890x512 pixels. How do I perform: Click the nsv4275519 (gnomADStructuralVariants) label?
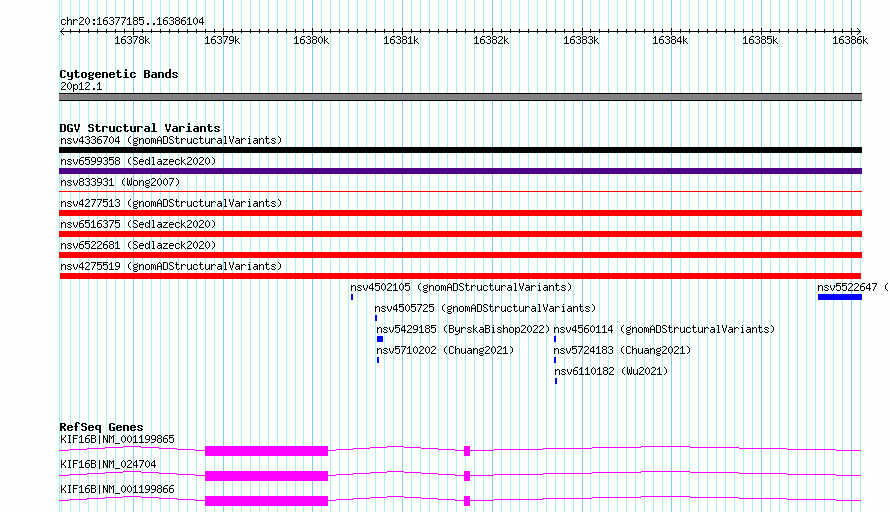click(171, 266)
